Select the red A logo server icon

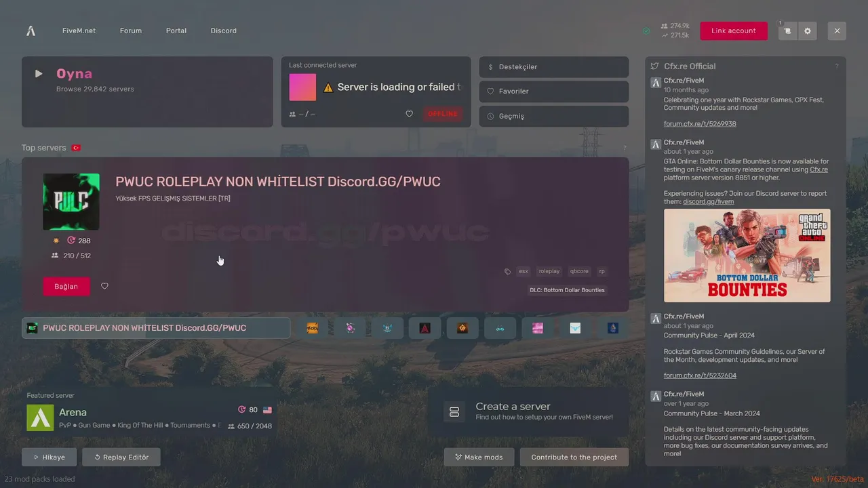(425, 328)
